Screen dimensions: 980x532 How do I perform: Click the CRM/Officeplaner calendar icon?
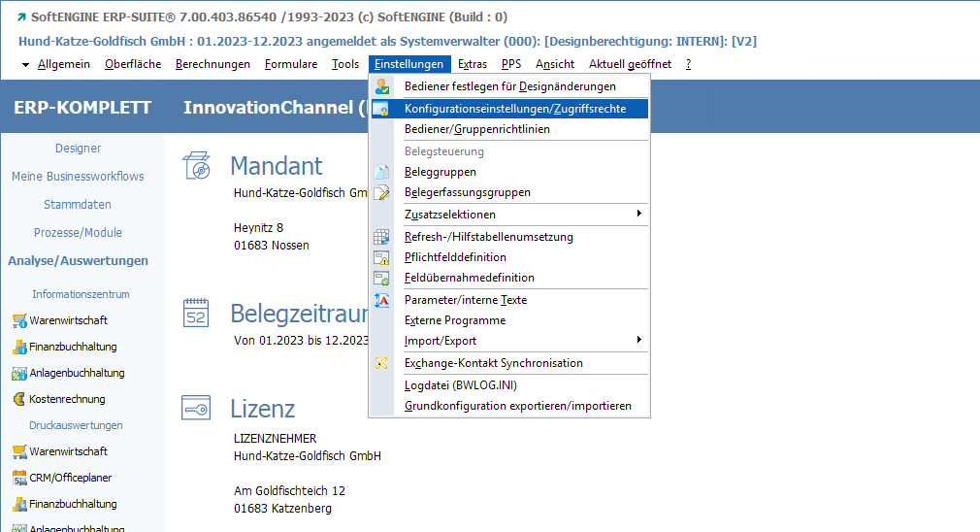19,478
